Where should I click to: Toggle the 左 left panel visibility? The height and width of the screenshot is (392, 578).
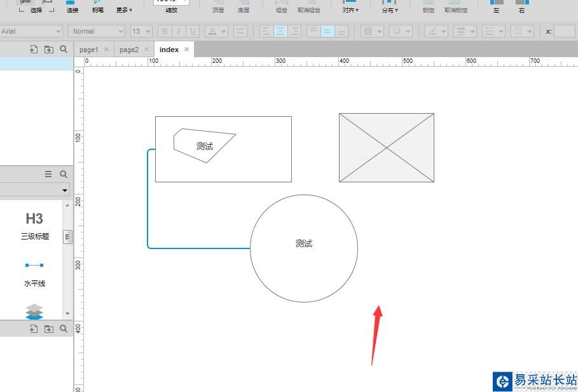(497, 6)
